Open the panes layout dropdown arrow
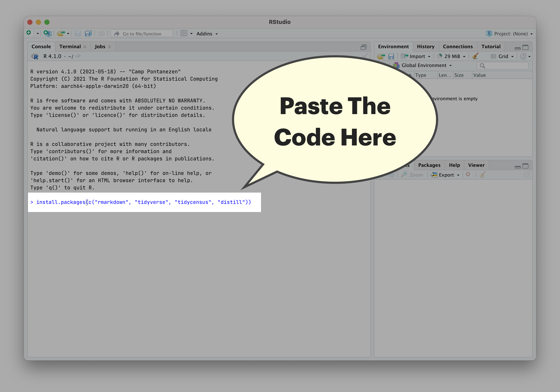 (x=191, y=34)
